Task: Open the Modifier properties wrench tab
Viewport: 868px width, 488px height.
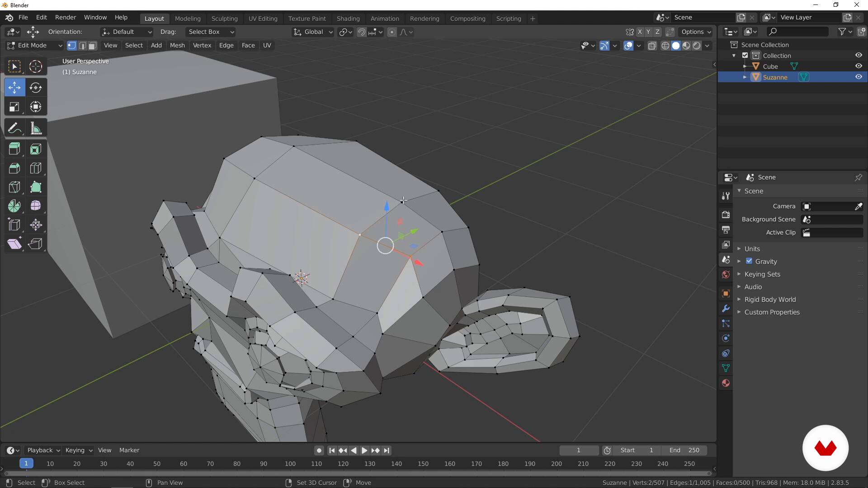Action: tap(726, 309)
